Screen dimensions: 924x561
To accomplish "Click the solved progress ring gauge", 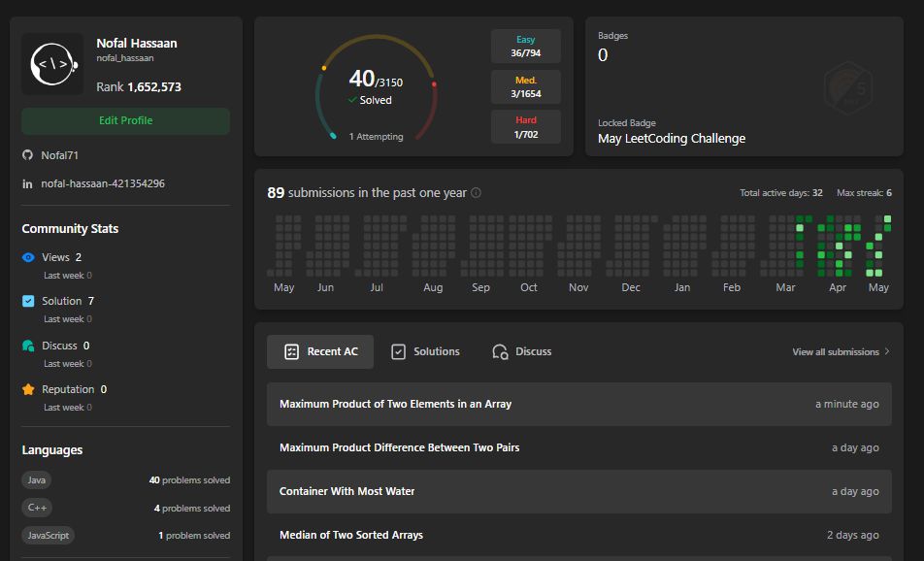I will [x=376, y=87].
